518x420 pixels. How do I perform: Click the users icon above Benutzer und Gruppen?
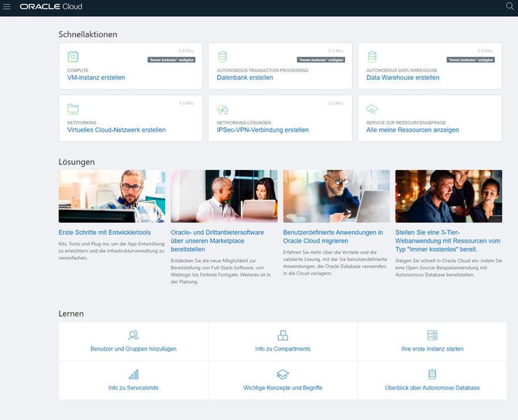coord(134,335)
